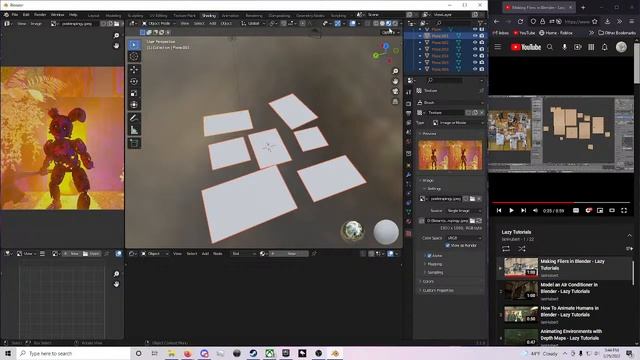Select the Measure tool
This screenshot has width=640, height=360.
134,130
